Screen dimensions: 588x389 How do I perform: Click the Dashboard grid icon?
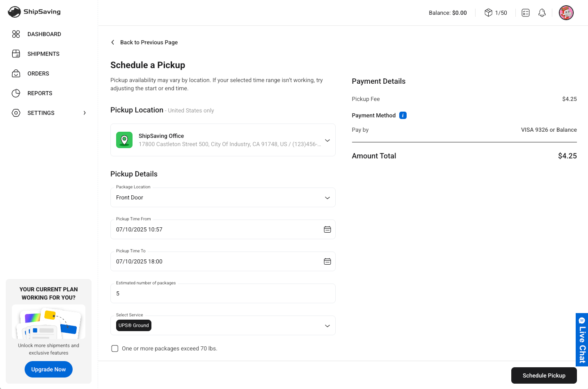tap(16, 34)
